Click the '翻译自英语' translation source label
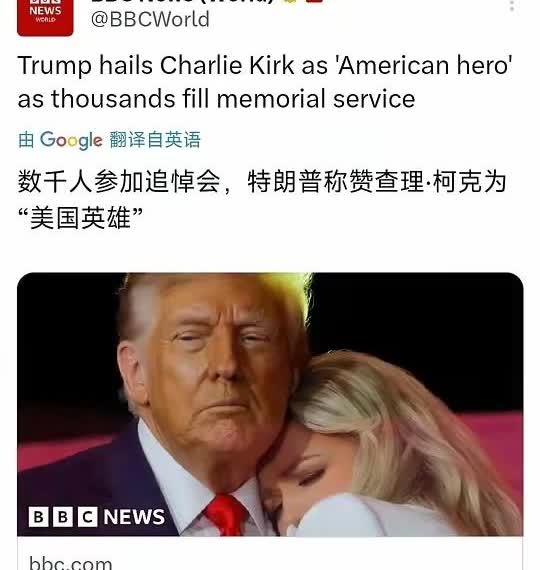This screenshot has width=540, height=570. pos(155,140)
